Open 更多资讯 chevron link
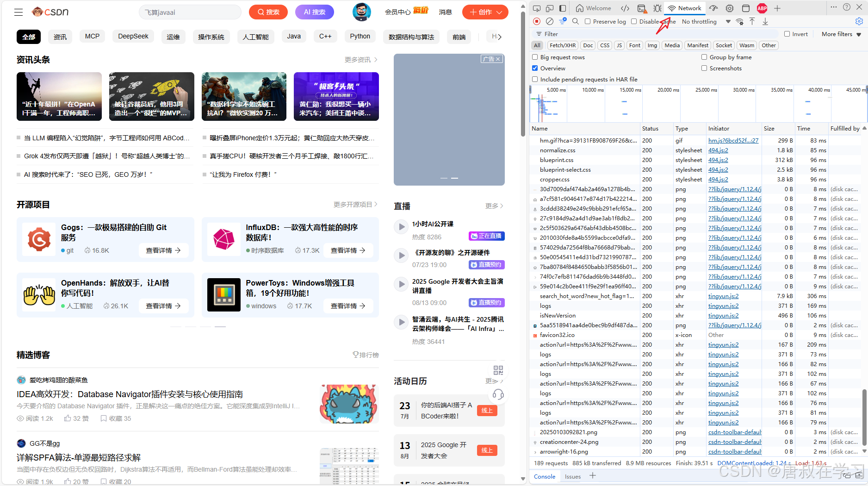Screen dimensions: 868x486 [361, 60]
